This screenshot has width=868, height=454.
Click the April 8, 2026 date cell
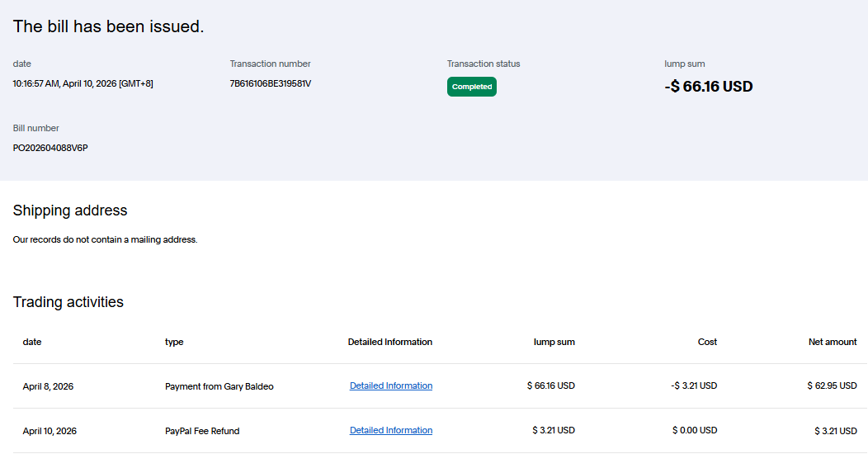click(x=48, y=386)
